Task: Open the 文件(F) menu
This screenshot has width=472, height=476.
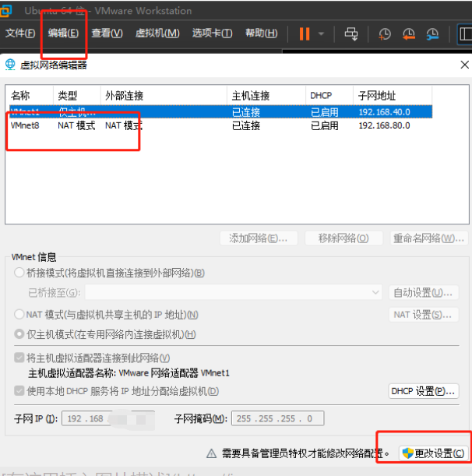Action: tap(20, 33)
